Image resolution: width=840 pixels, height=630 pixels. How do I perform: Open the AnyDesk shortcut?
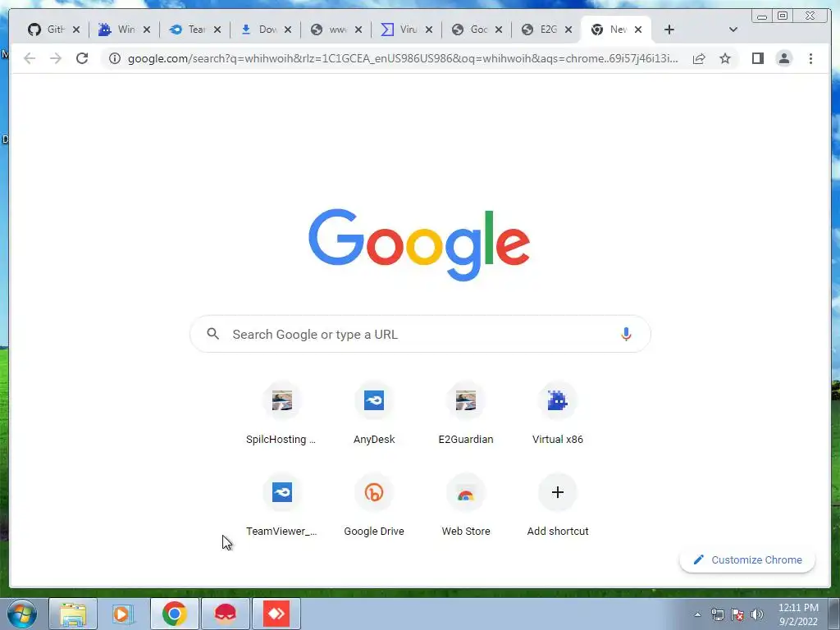point(374,413)
